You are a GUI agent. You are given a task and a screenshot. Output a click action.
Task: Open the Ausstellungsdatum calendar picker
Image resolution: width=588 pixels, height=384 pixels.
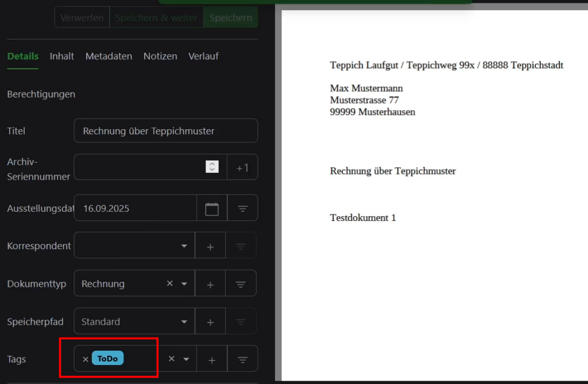pyautogui.click(x=212, y=208)
